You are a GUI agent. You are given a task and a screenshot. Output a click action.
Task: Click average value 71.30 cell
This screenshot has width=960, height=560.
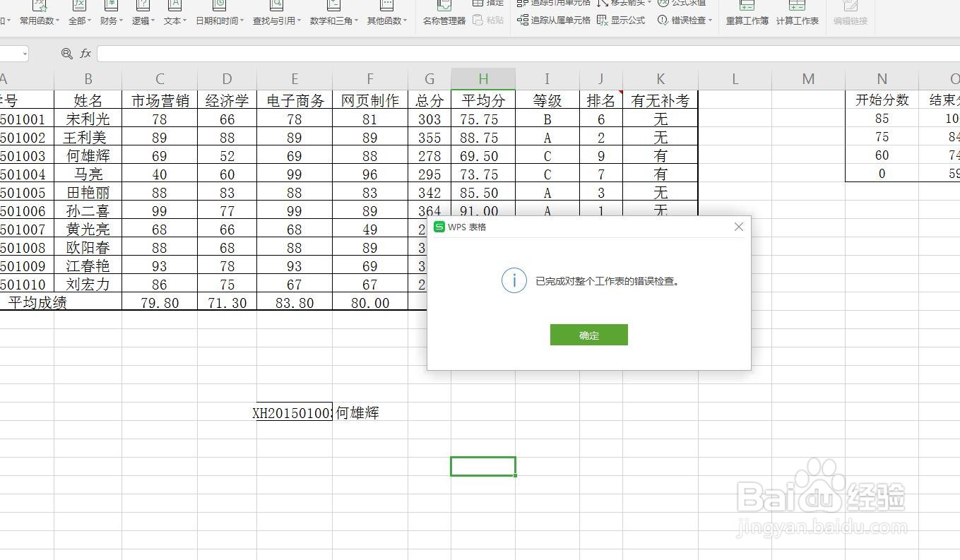227,303
